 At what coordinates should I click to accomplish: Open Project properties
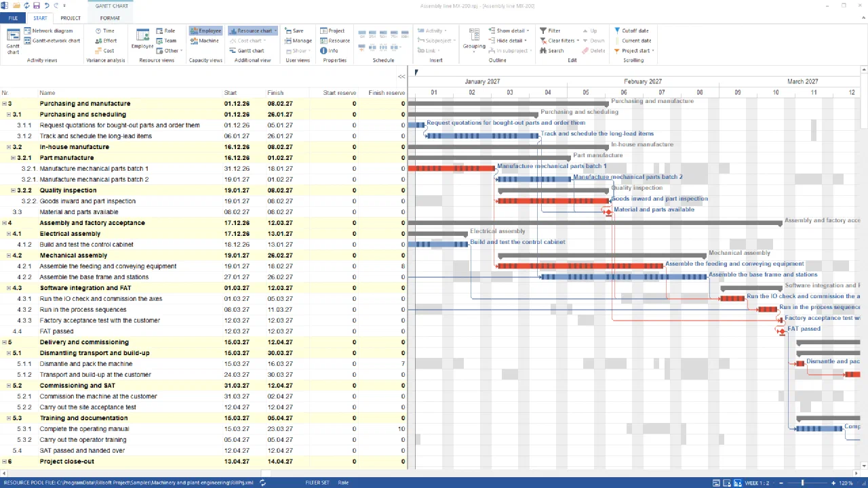(x=332, y=30)
